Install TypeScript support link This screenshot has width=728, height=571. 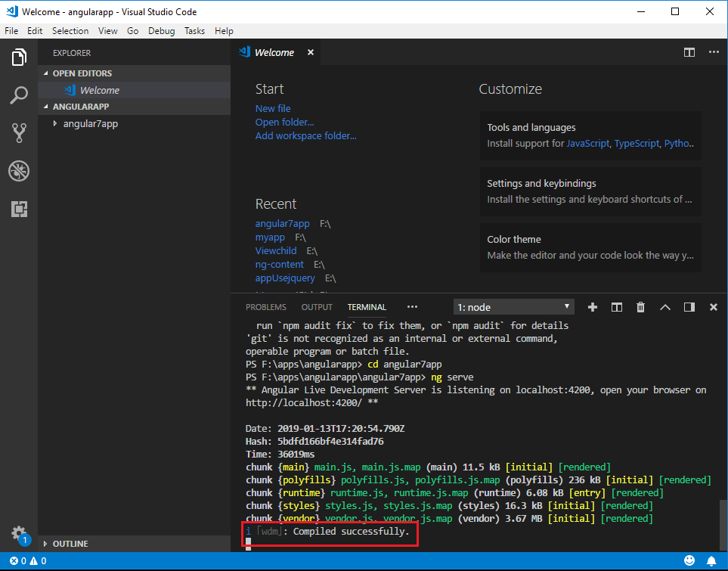[637, 144]
